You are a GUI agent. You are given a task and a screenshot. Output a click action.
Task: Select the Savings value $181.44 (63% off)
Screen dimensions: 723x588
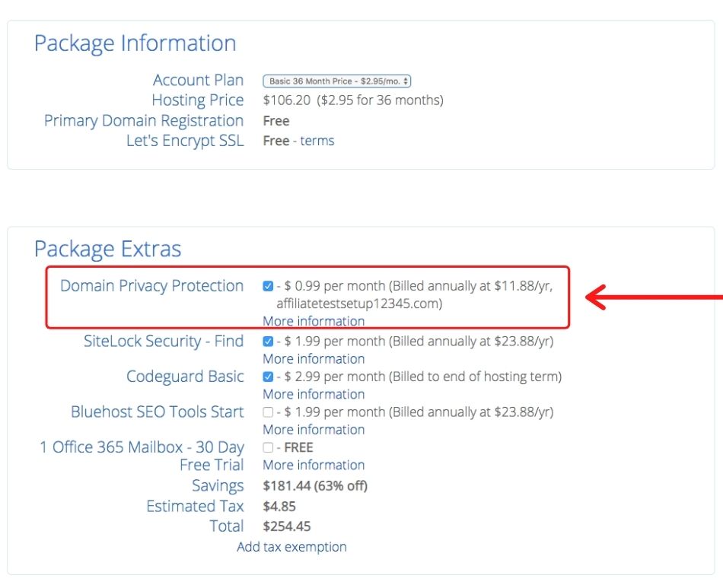point(315,486)
